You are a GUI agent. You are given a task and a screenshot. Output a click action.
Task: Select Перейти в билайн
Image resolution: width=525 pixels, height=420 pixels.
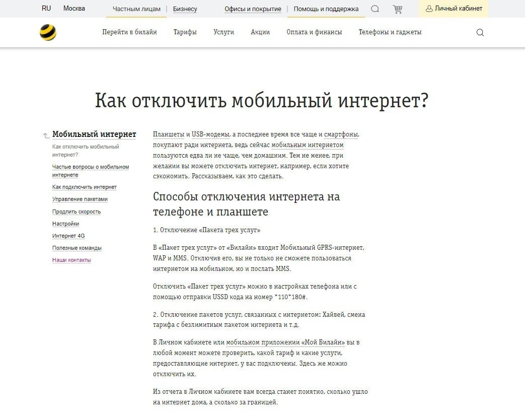click(129, 32)
